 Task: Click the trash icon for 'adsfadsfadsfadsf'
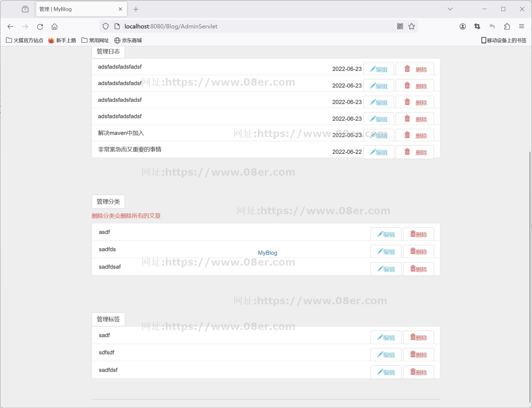click(406, 69)
